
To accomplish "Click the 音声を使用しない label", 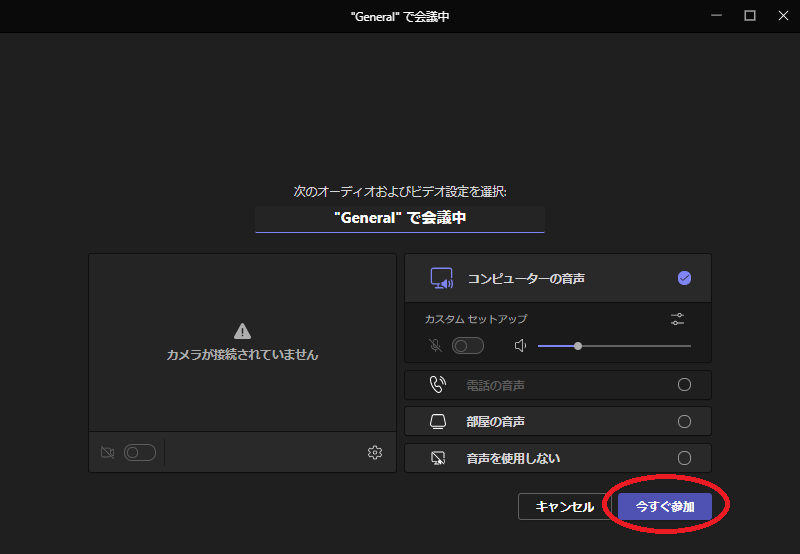I will coord(513,458).
